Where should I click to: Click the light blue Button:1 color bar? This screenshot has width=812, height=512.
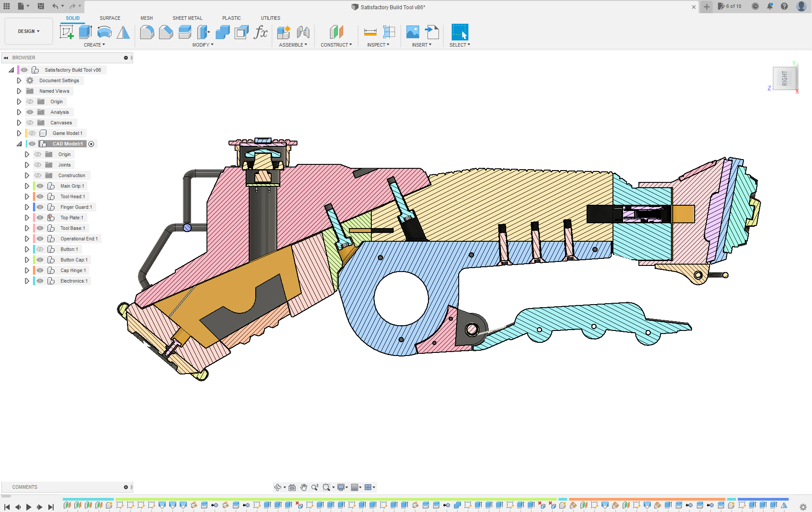pos(34,249)
